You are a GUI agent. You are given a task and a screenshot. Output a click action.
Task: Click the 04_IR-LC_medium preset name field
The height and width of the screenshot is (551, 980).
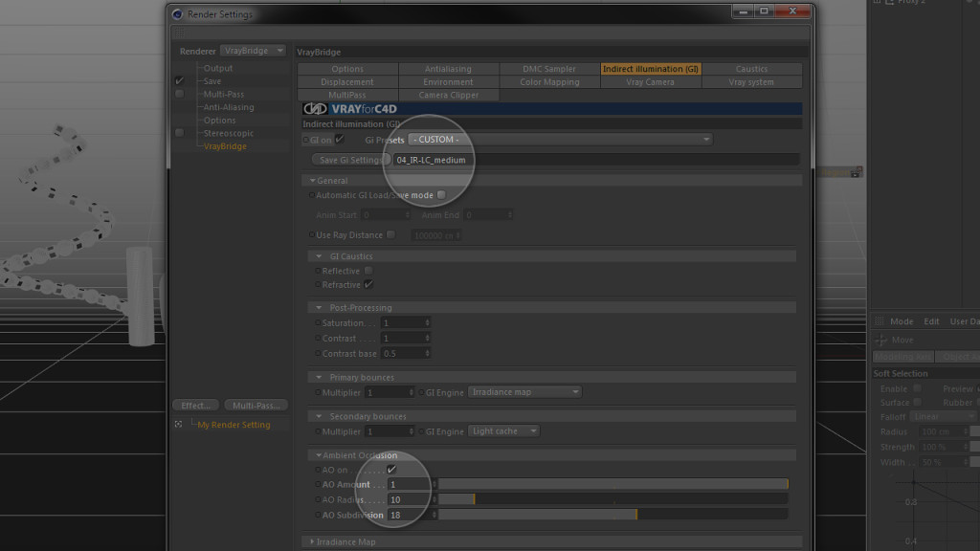(x=596, y=160)
